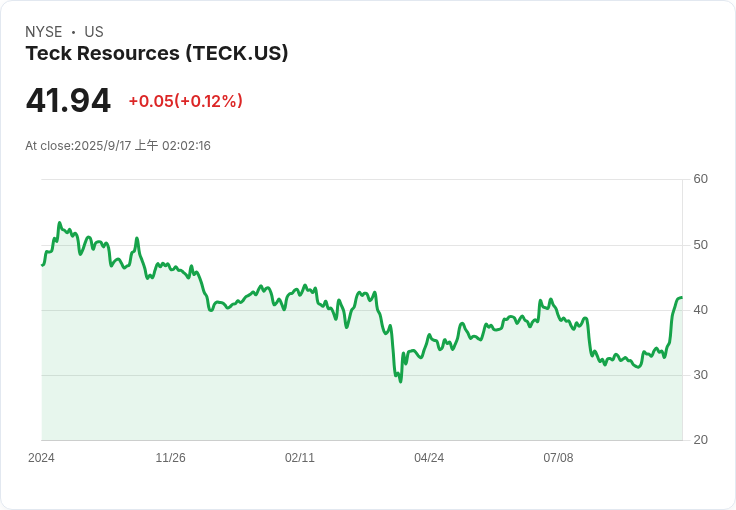736x510 pixels.
Task: Click the highest peak of the price line
Action: (59, 223)
